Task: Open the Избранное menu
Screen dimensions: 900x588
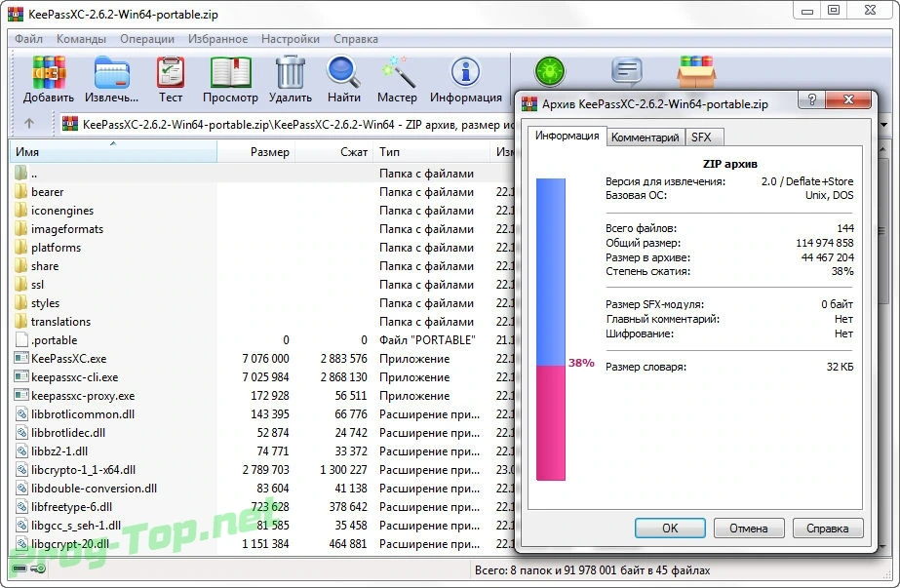Action: tap(217, 39)
